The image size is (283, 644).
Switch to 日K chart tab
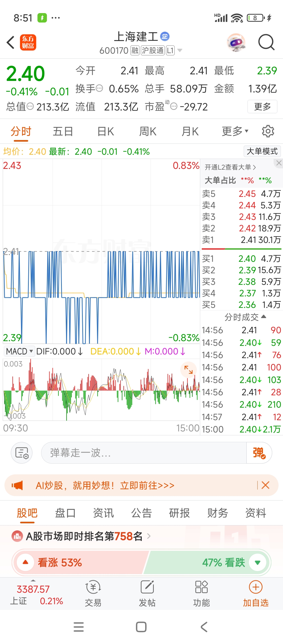coord(106,131)
